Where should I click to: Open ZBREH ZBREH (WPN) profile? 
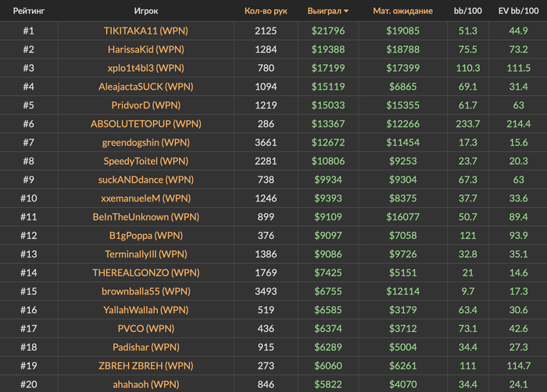146,365
